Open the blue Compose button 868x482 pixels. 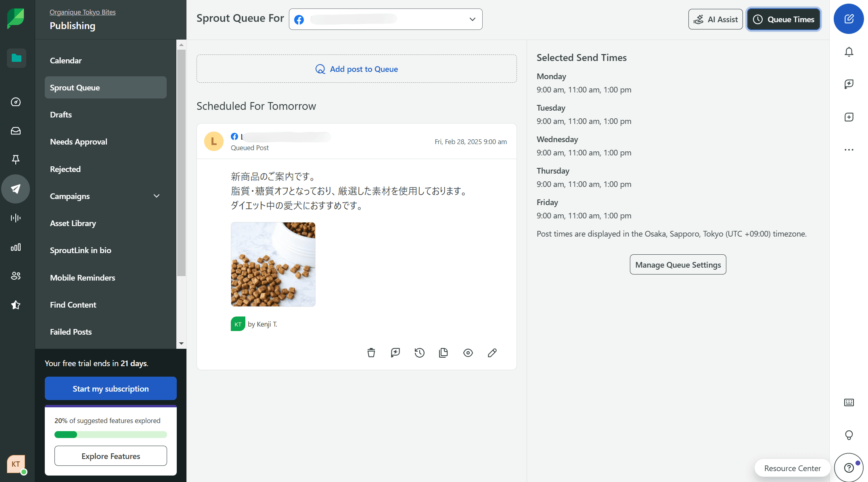[x=849, y=19]
